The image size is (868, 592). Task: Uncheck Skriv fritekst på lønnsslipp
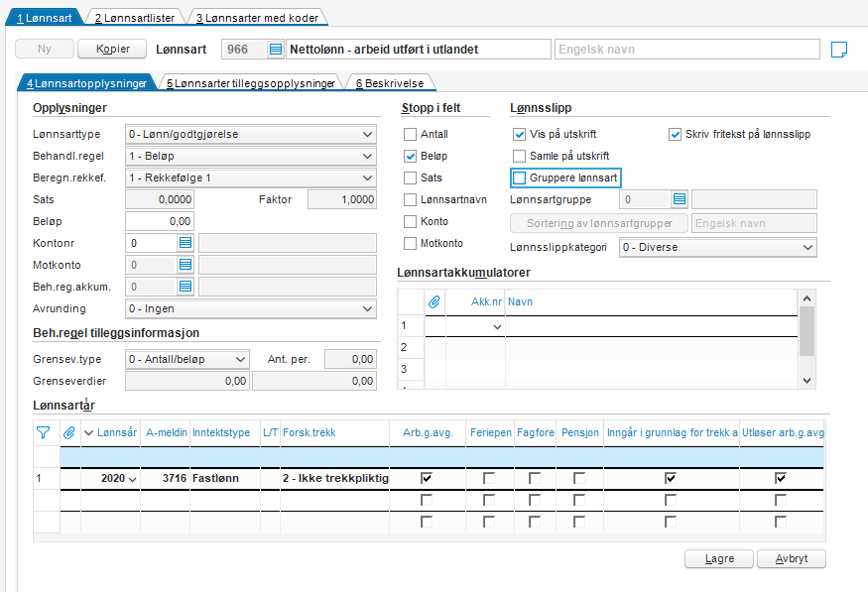click(675, 135)
